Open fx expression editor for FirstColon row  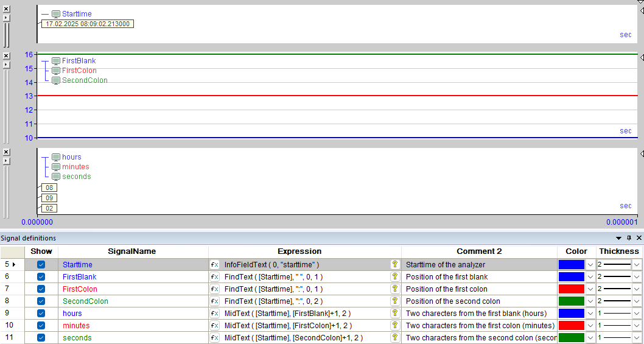coord(214,289)
